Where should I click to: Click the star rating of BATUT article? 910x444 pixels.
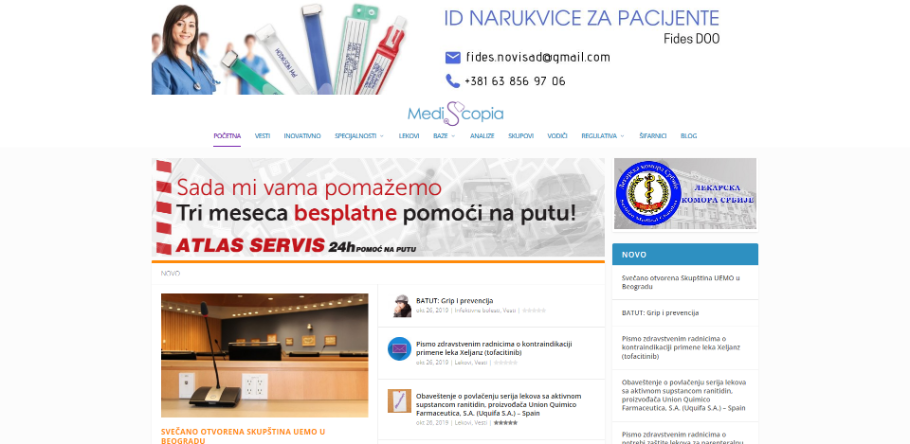[534, 311]
